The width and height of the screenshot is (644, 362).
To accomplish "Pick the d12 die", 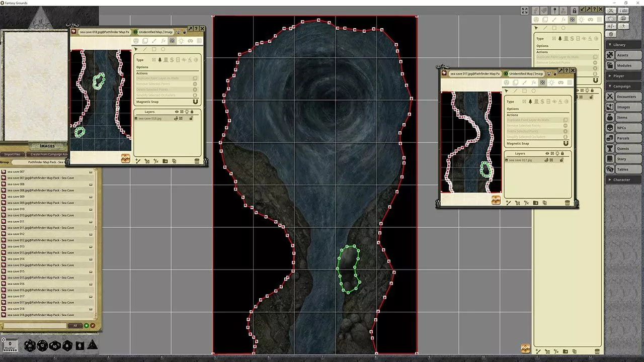I will click(42, 345).
